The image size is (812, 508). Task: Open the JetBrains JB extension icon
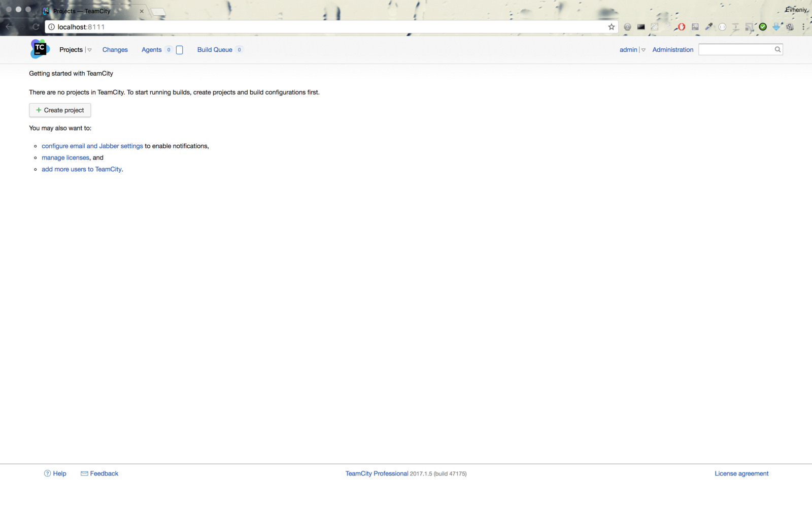tap(695, 27)
